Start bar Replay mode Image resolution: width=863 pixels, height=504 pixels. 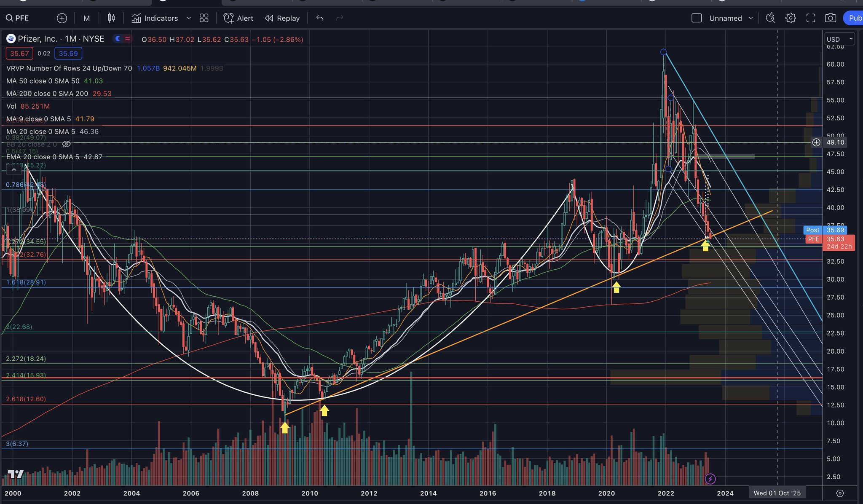click(x=282, y=18)
